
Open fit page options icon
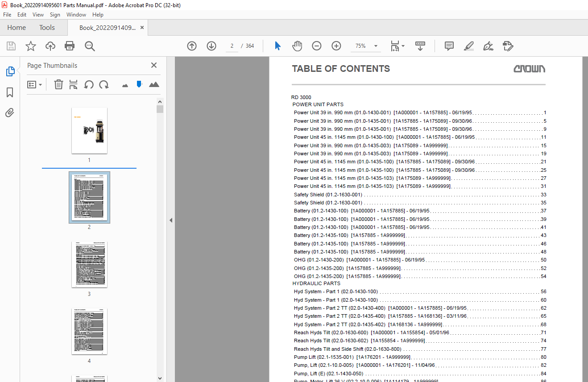click(397, 46)
